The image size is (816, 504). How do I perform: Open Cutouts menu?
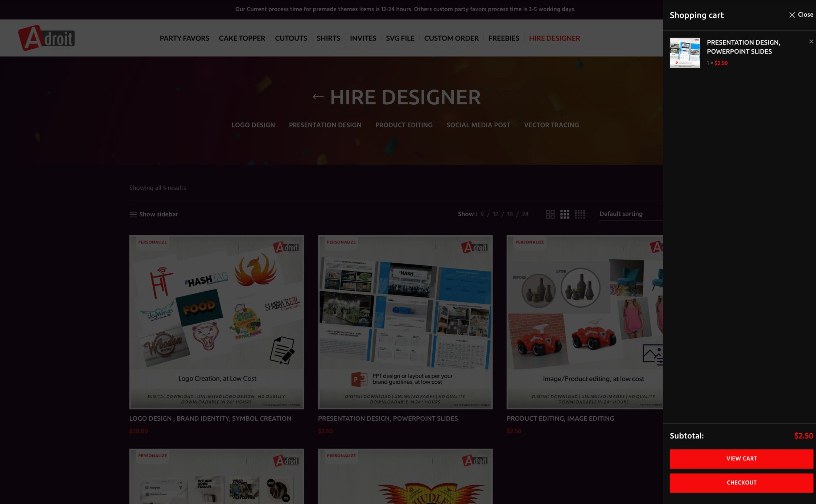coord(291,38)
